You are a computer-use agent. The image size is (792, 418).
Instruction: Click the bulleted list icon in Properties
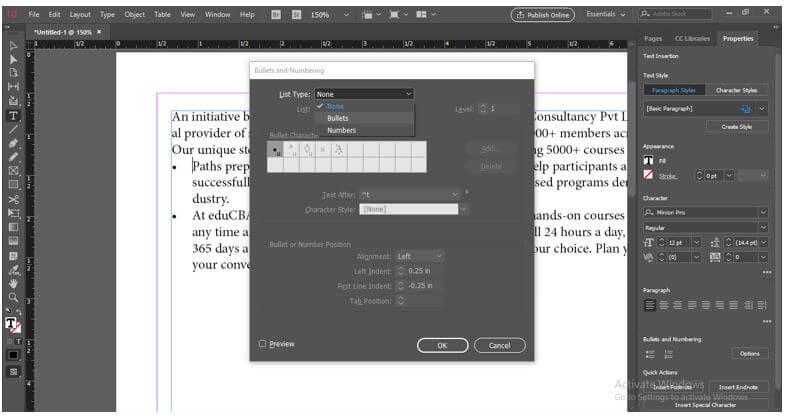coord(650,353)
